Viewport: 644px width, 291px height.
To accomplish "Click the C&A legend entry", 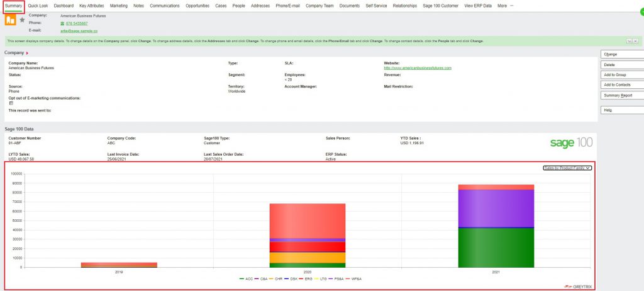I will [261, 278].
